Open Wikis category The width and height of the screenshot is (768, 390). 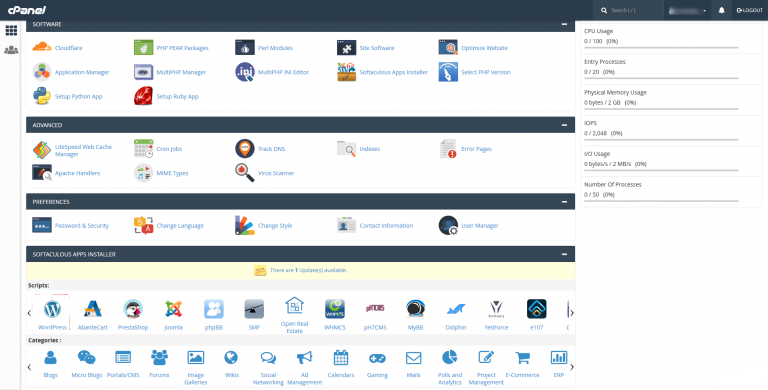[232, 364]
